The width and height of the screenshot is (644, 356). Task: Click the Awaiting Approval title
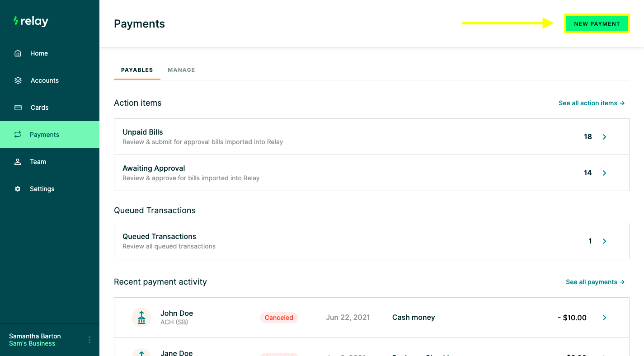(154, 168)
